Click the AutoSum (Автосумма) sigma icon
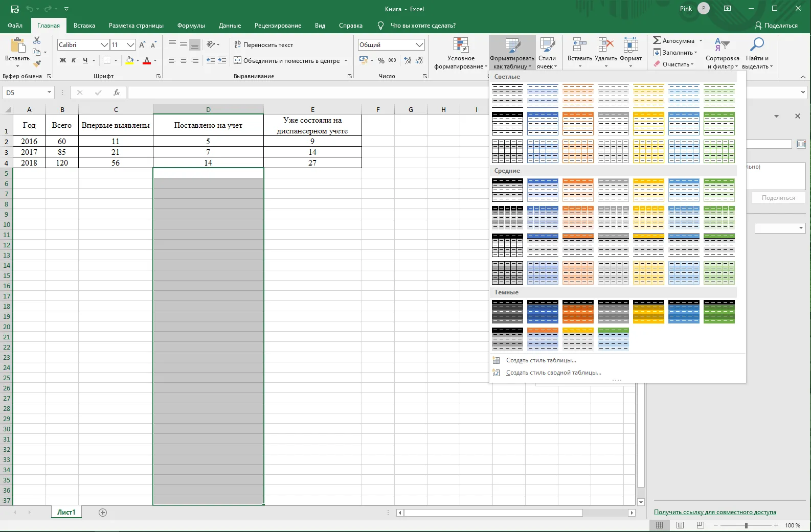The image size is (811, 532). 657,40
